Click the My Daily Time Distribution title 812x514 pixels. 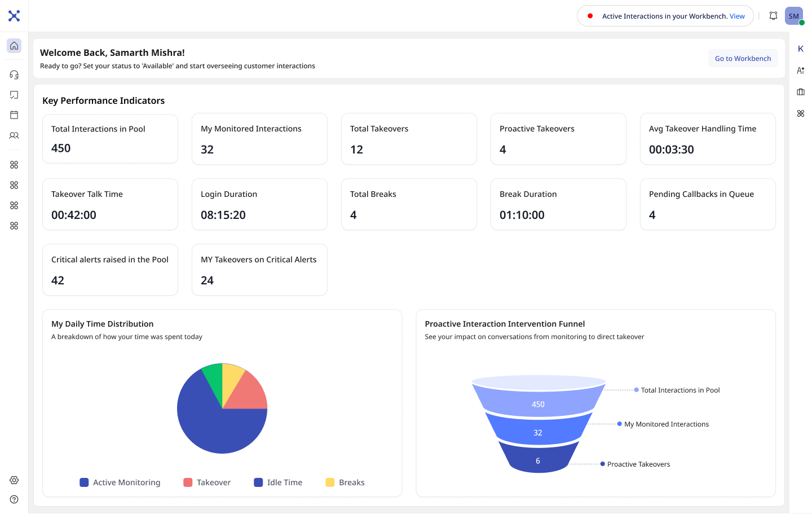coord(103,324)
